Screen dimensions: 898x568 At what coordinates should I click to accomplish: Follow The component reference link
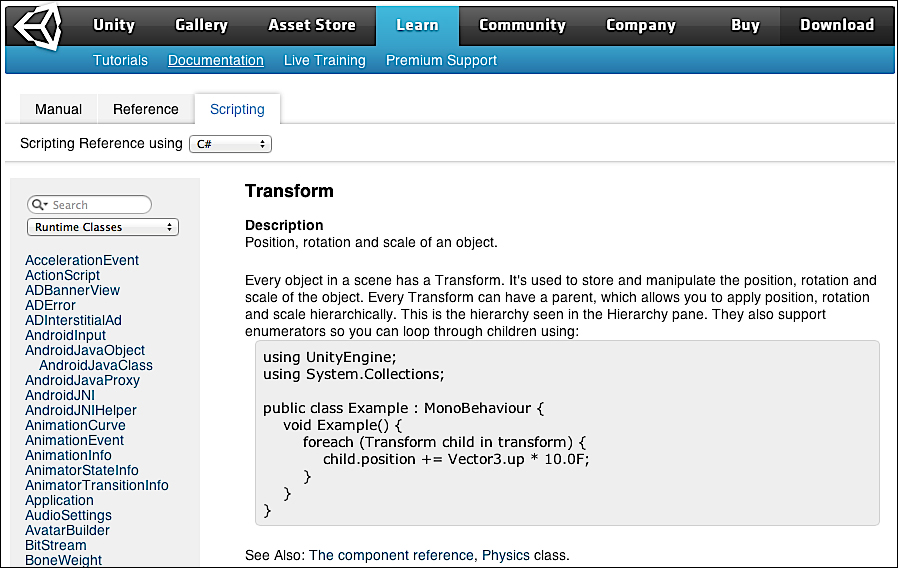point(391,555)
